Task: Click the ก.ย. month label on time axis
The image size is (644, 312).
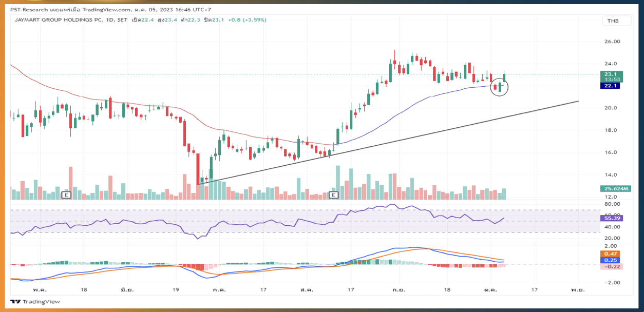Action: 400,289
